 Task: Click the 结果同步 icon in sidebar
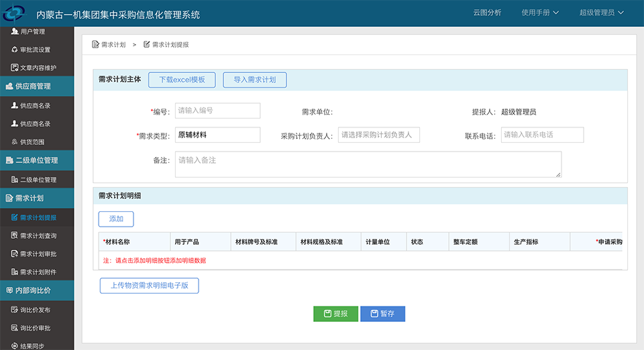click(14, 346)
